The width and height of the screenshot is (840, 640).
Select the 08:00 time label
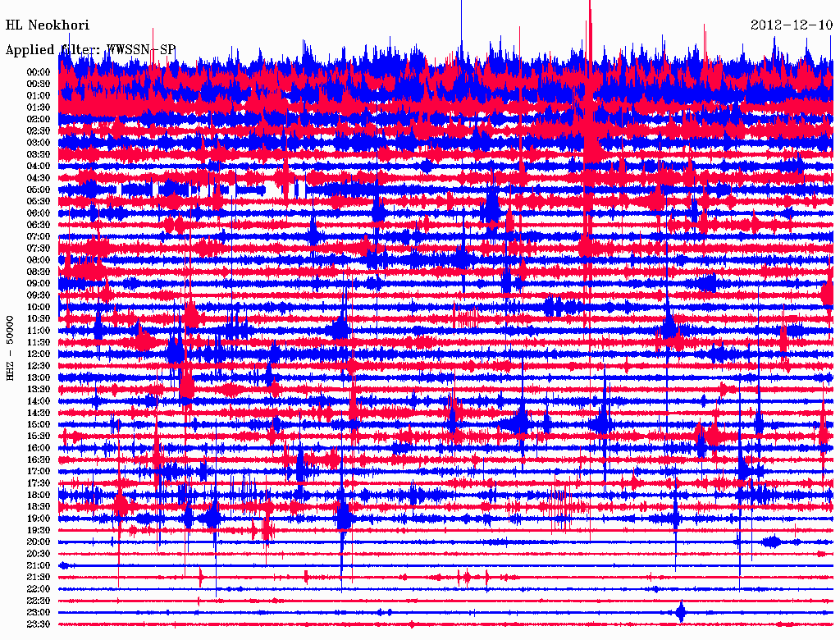(38, 260)
